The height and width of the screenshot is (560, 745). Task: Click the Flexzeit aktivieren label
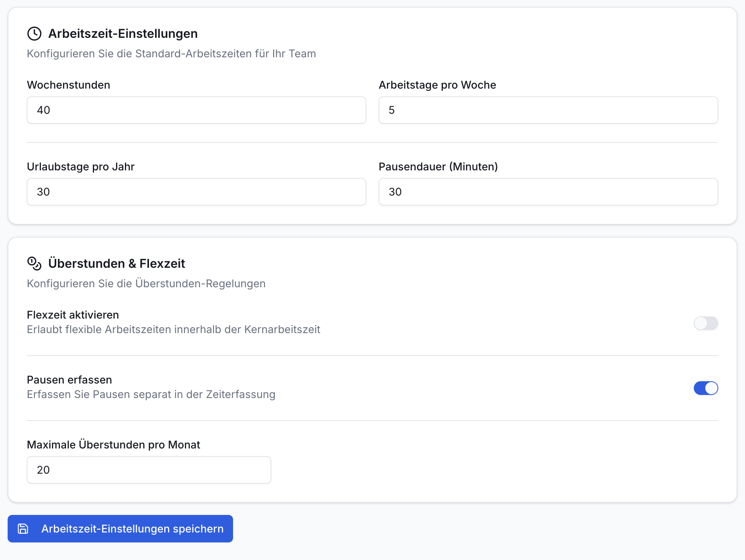click(73, 315)
